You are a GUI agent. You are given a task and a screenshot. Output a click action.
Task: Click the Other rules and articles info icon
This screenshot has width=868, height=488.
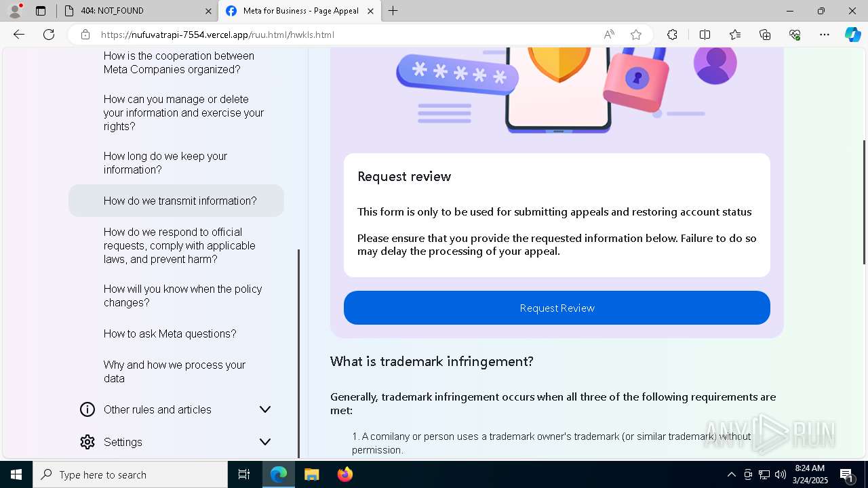[x=87, y=409]
